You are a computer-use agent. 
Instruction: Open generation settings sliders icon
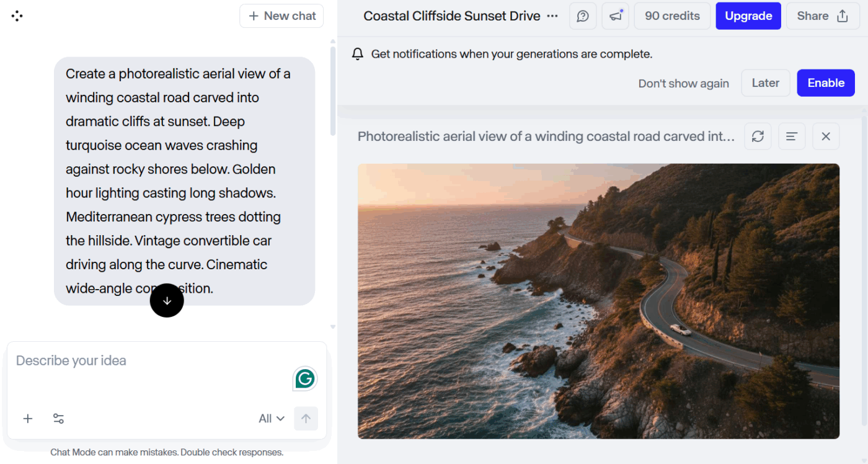(58, 418)
